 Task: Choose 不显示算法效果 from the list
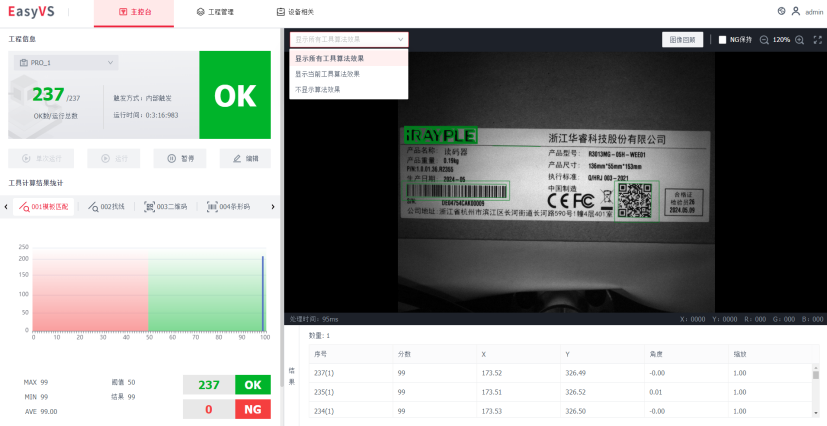point(318,89)
